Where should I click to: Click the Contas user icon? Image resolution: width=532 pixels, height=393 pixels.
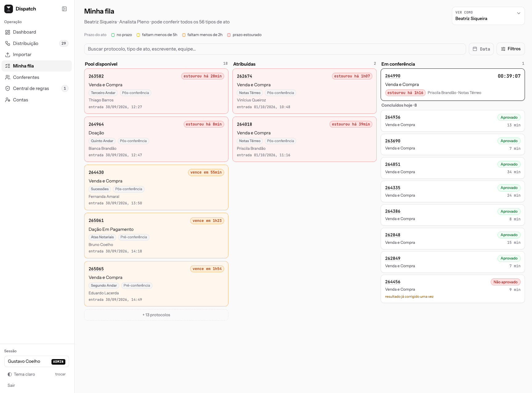(8, 100)
